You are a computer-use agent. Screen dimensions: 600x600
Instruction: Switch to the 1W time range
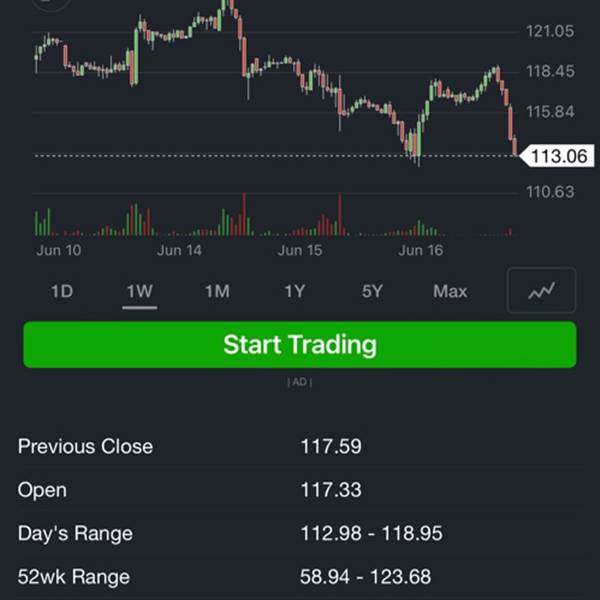[139, 292]
